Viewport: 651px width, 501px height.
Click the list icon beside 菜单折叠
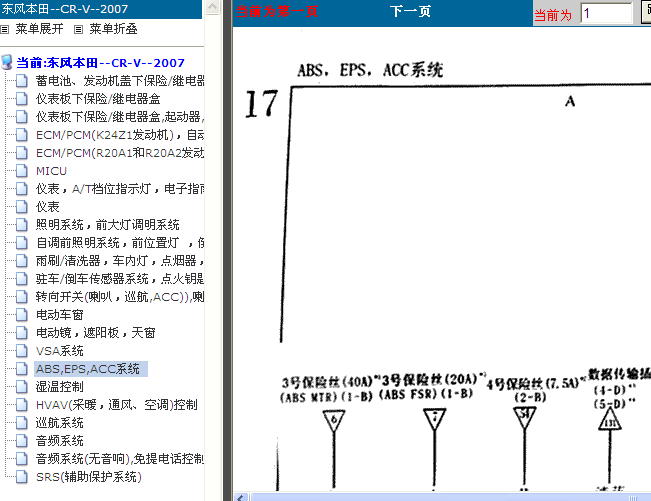tap(78, 29)
